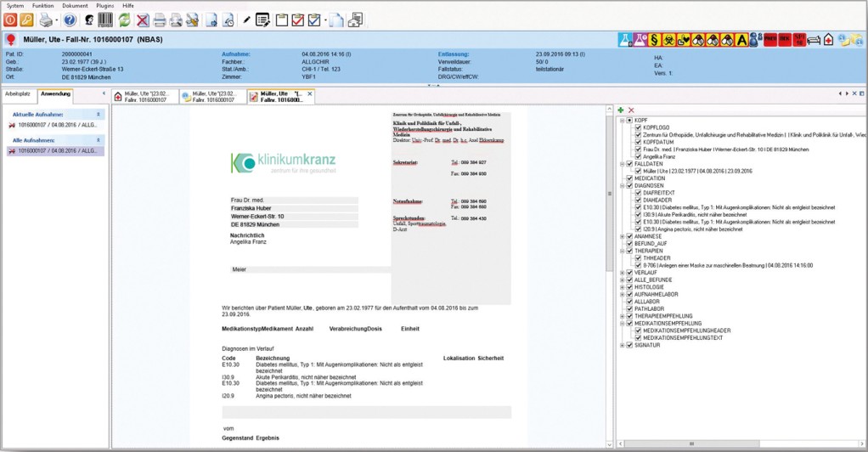Click the previous-tab left arrow

840,93
